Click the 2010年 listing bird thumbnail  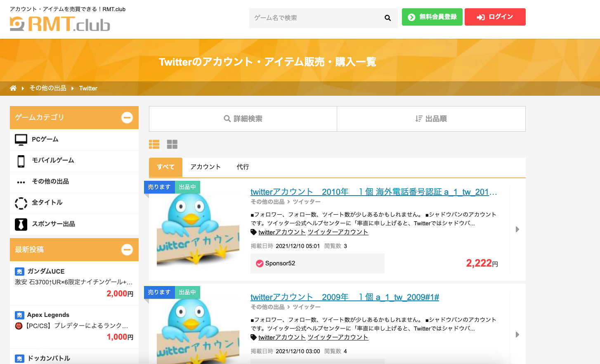[x=198, y=229]
